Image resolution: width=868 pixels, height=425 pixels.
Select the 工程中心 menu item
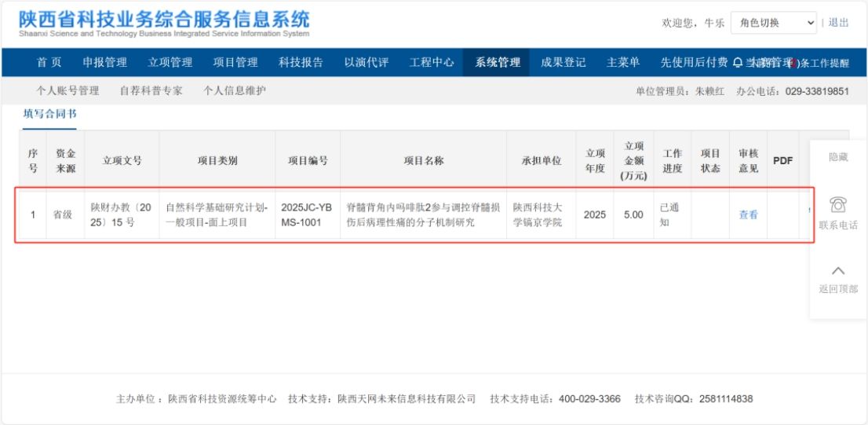tap(432, 63)
